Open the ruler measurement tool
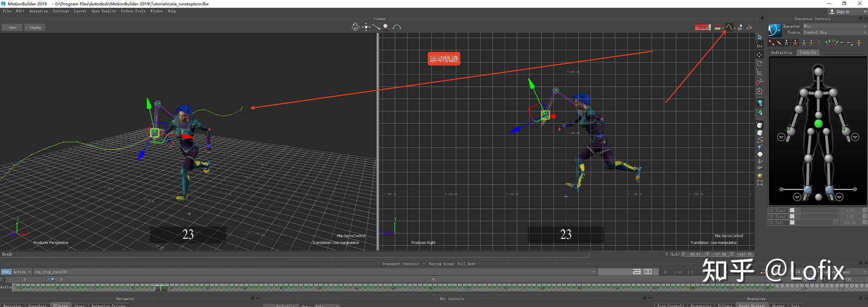Screen dimensions: 868x307 pyautogui.click(x=717, y=27)
